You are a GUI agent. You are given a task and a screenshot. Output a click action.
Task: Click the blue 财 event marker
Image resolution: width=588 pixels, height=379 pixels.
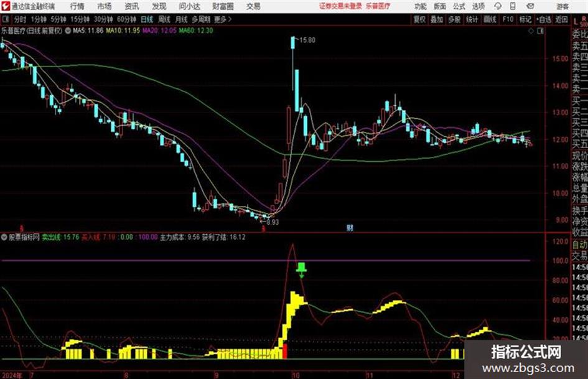pyautogui.click(x=350, y=228)
